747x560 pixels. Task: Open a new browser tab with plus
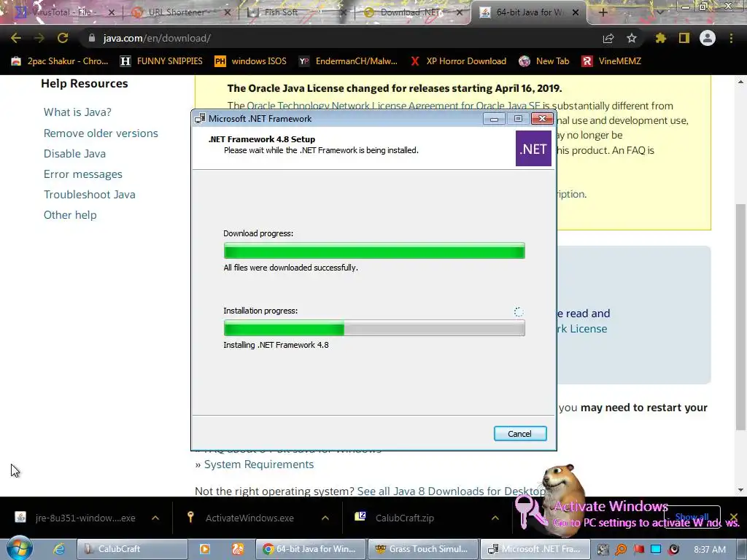[x=603, y=12]
